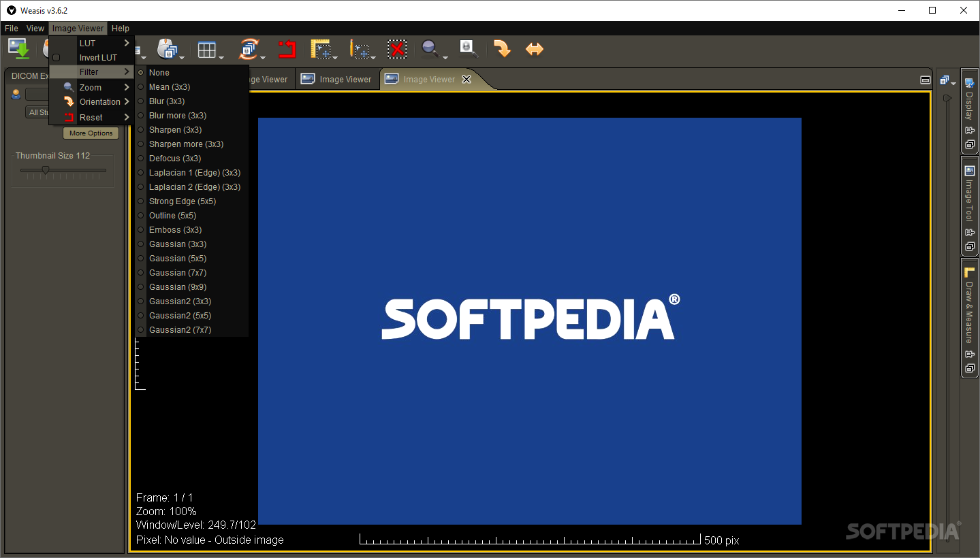Choose the Defocus (3x3) filter
The image size is (980, 558).
tap(192, 158)
